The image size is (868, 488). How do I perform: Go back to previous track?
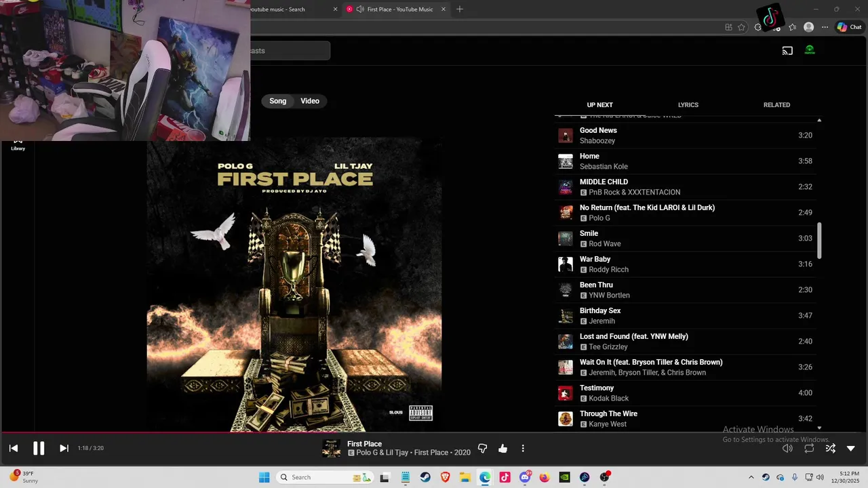click(14, 448)
